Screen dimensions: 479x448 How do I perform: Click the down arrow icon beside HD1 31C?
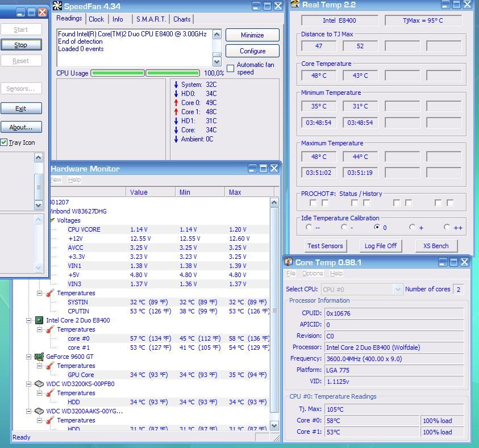point(176,121)
